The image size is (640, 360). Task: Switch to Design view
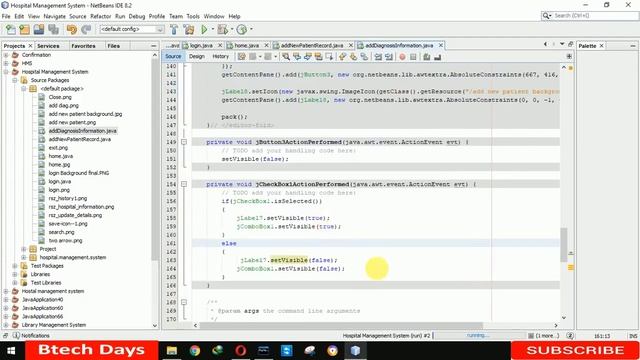coord(197,56)
